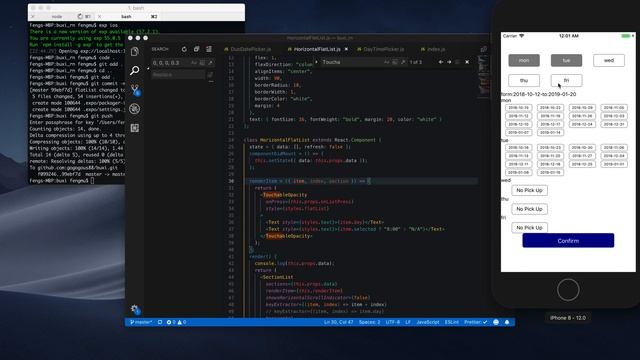Switch to the DayTimePicker.js tab
Image resolution: width=640 pixels, height=360 pixels.
pyautogui.click(x=383, y=49)
